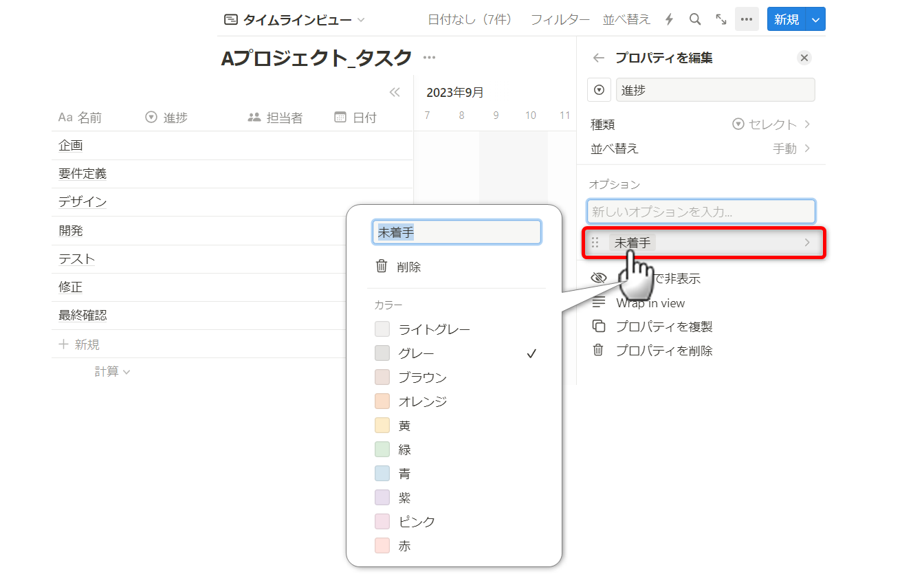Toggle the hide-in-view eye icon
This screenshot has width=924, height=574.
[x=599, y=278]
